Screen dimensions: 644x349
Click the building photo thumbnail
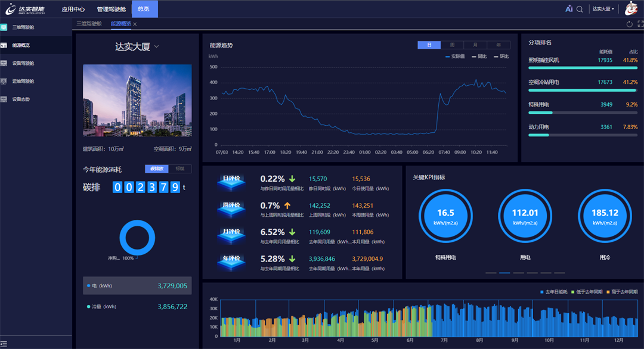137,100
